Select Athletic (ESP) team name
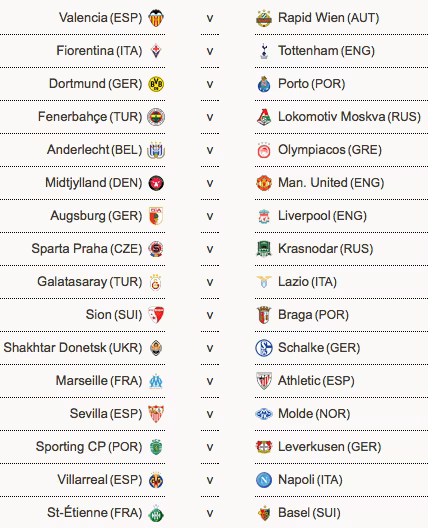Image resolution: width=428 pixels, height=528 pixels. pyautogui.click(x=316, y=381)
